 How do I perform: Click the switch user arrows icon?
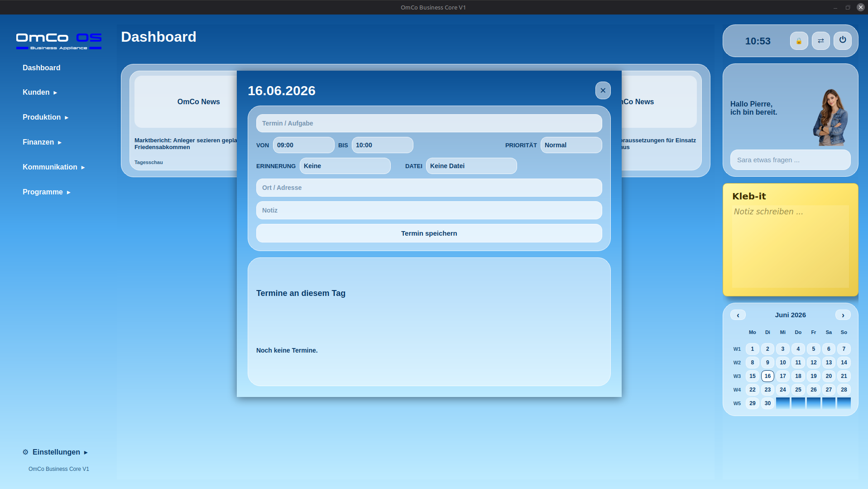point(820,41)
